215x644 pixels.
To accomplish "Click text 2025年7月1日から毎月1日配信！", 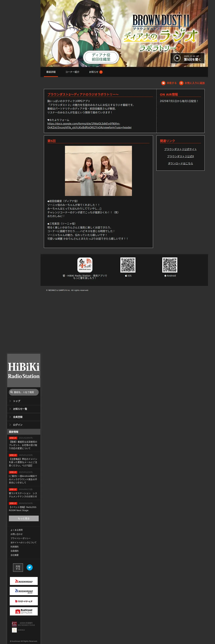I will [179, 101].
